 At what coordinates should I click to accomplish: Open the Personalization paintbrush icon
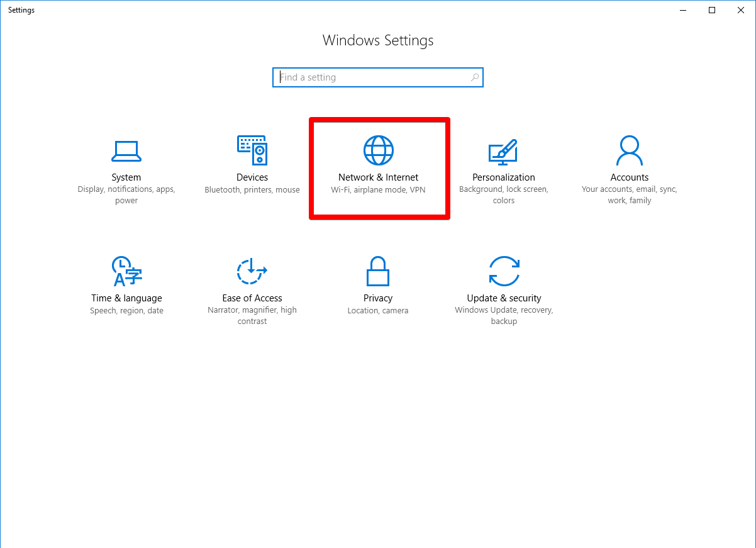coord(503,152)
